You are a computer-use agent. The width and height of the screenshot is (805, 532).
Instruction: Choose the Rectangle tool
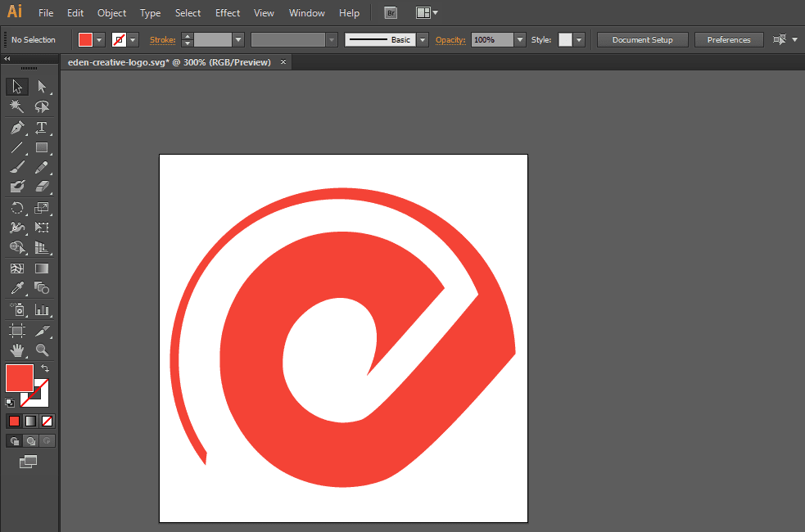(x=42, y=147)
